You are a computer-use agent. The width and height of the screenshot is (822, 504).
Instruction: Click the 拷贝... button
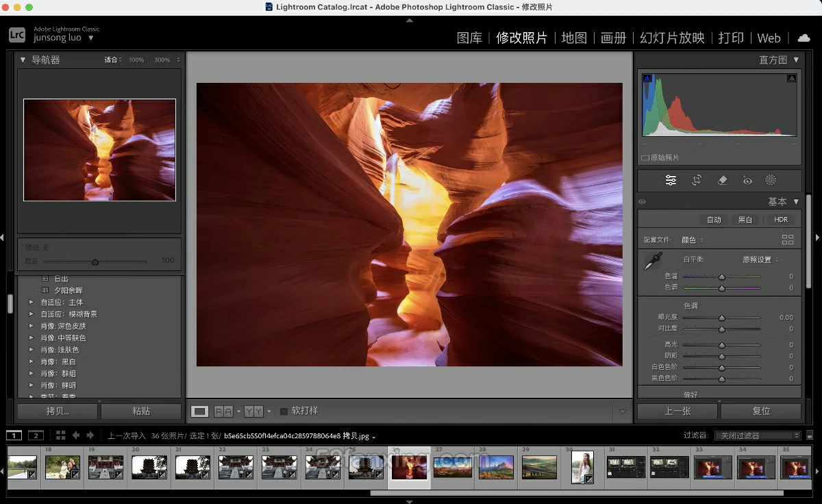(x=58, y=411)
